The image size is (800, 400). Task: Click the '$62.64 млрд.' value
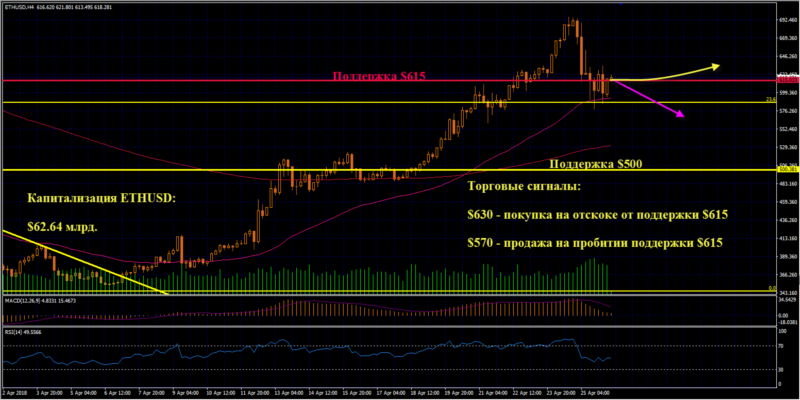point(62,227)
